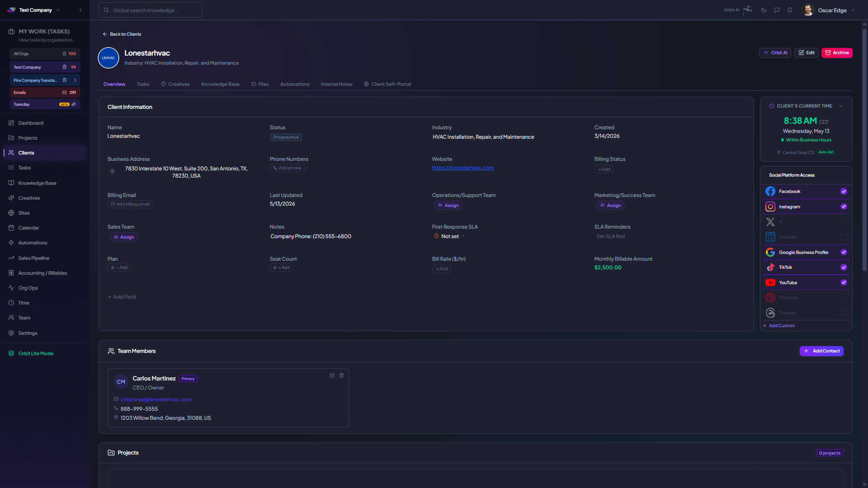The width and height of the screenshot is (868, 488).
Task: Open Org Ops in sidebar
Action: click(44, 288)
